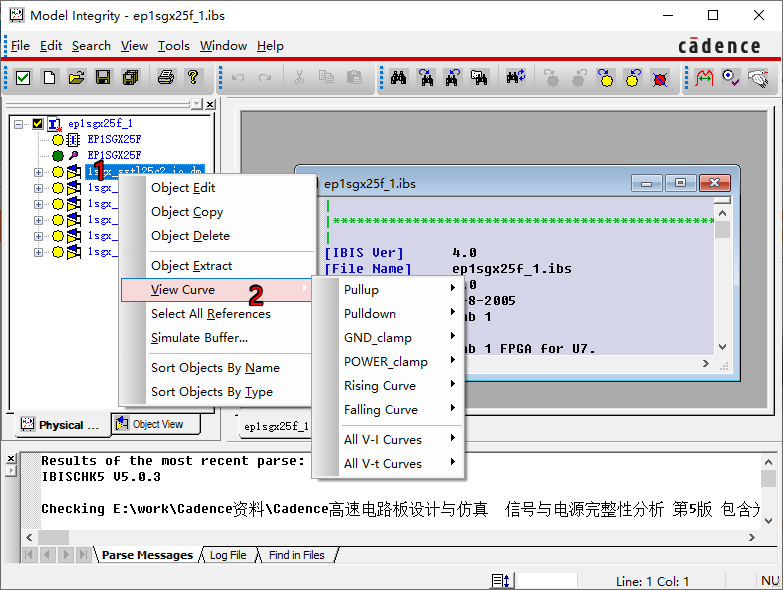
Task: Close the tree pane with X
Action: click(210, 104)
